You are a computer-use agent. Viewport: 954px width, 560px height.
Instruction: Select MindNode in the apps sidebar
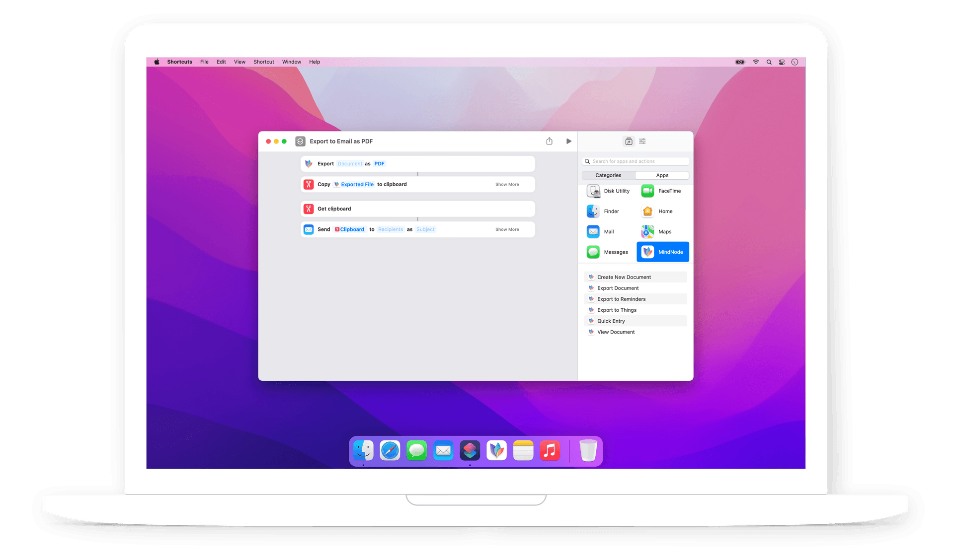coord(662,252)
